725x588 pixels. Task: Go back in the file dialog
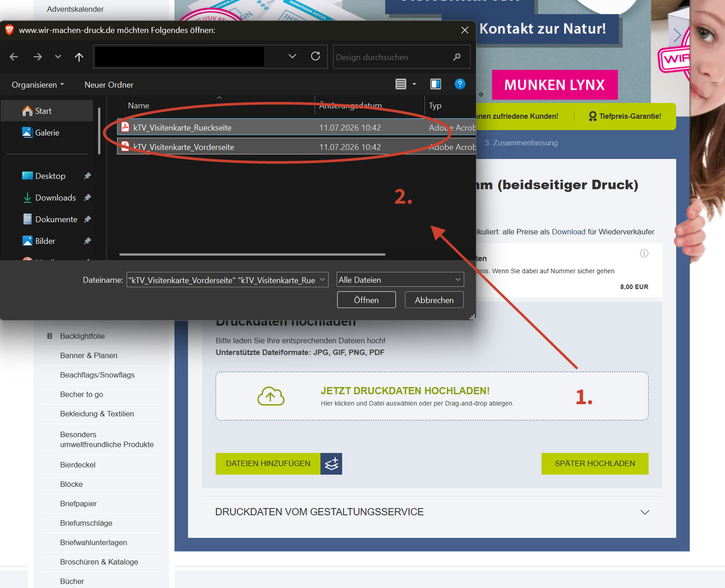coord(14,57)
